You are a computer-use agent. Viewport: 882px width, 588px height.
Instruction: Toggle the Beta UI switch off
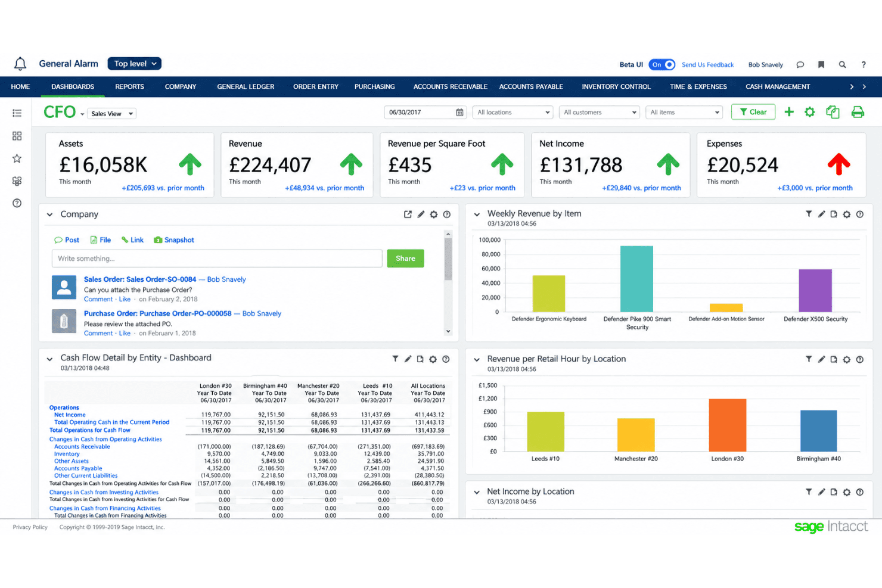point(661,64)
